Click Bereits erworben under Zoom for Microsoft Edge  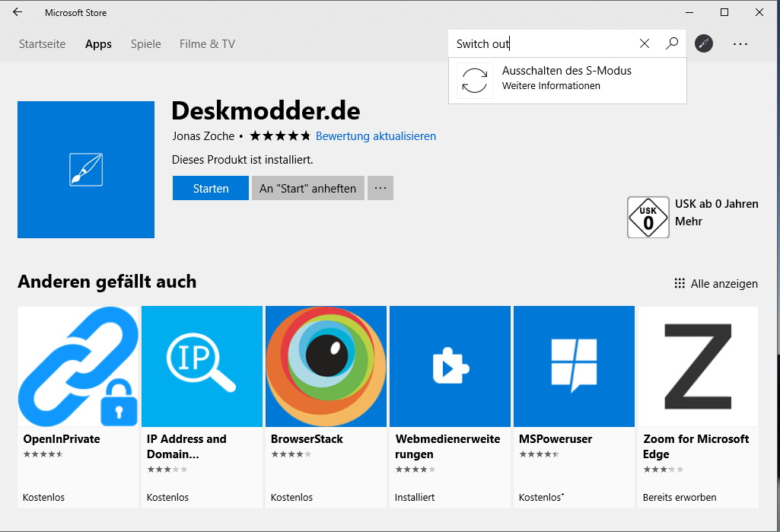pos(680,497)
